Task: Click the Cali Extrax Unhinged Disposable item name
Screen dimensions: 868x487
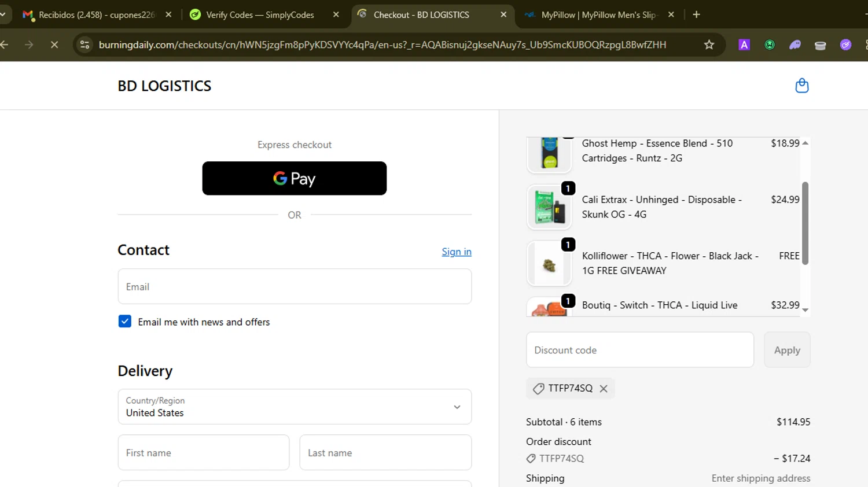Action: pyautogui.click(x=662, y=207)
